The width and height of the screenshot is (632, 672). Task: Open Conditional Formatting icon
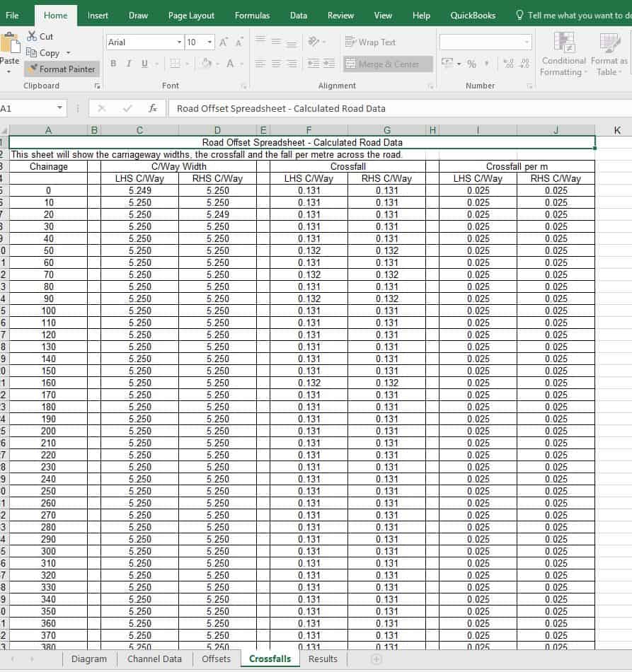pos(564,42)
